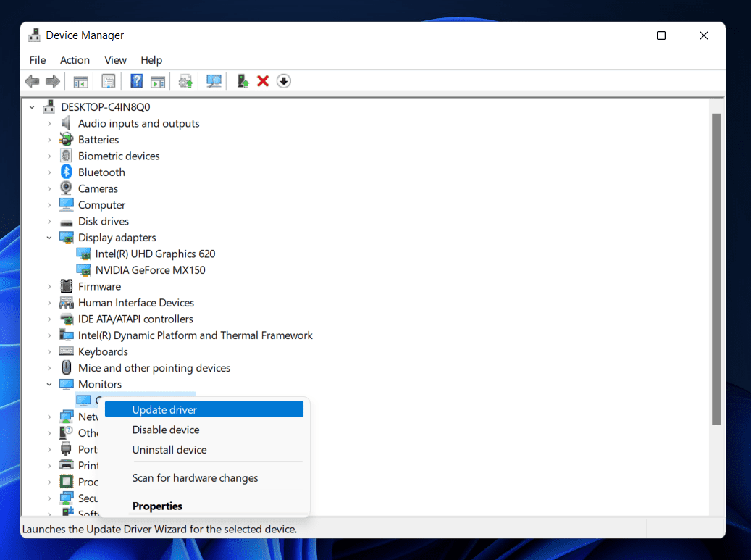Collapse the Monitors category

49,385
